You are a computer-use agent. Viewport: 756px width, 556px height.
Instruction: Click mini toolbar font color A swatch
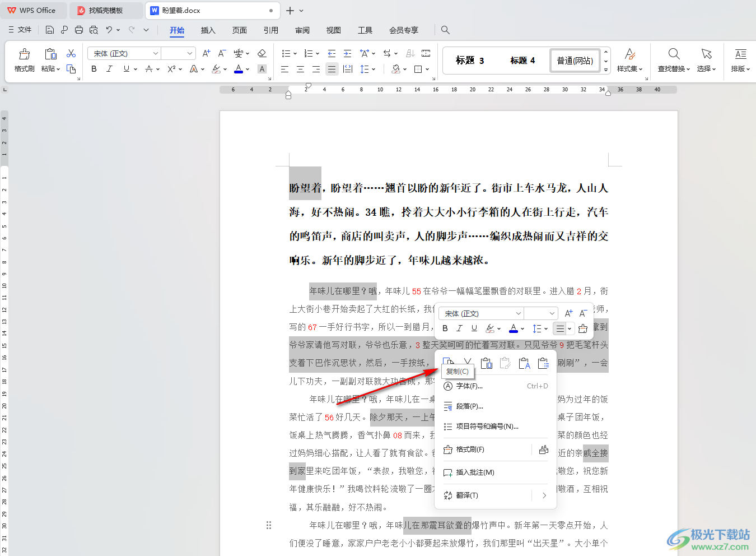click(514, 328)
